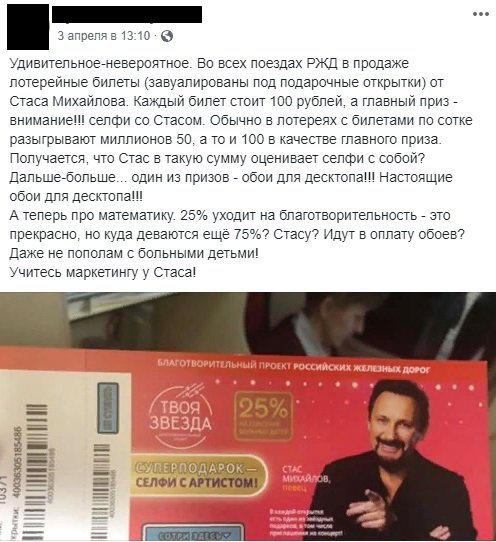Open the redacted author profile picture

click(28, 27)
